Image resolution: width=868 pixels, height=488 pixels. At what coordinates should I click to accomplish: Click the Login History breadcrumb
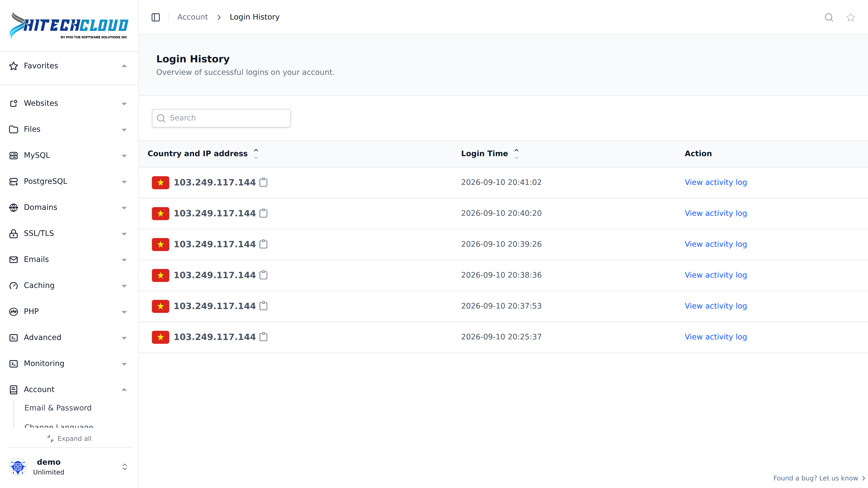tap(254, 17)
